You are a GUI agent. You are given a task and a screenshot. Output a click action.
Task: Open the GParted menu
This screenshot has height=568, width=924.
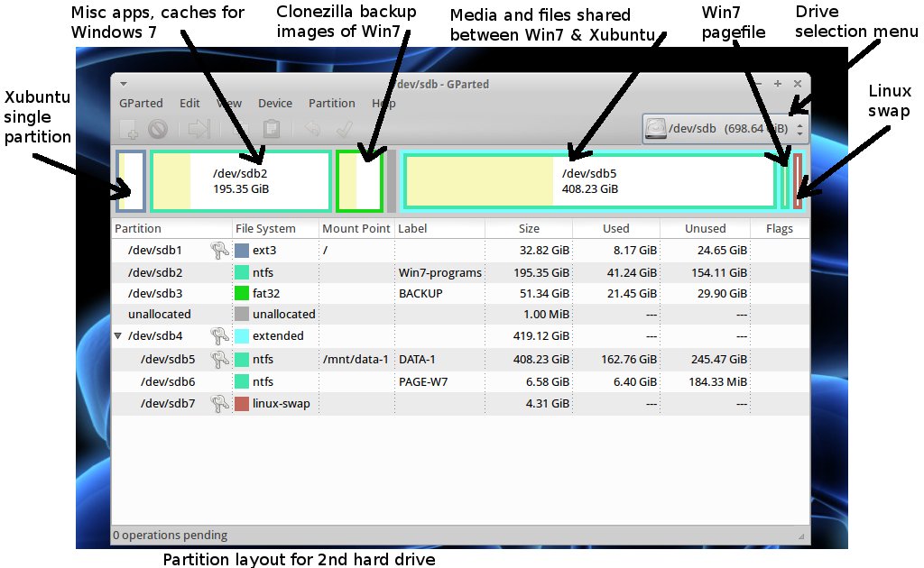tap(141, 103)
